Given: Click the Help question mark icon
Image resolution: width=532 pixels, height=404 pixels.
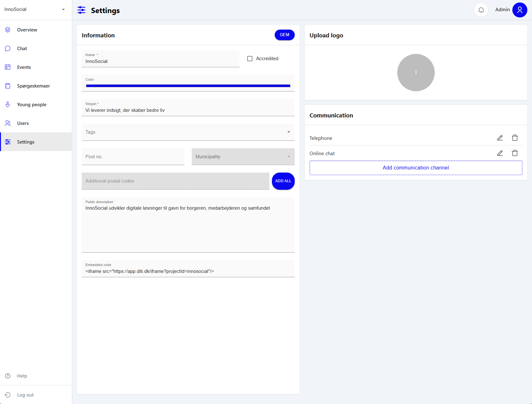Looking at the screenshot, I should tap(8, 376).
